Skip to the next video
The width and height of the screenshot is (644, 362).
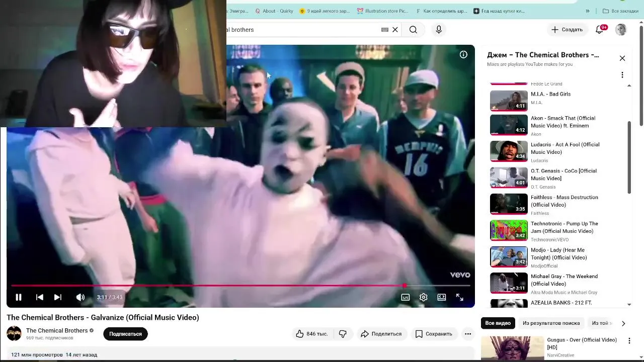tap(58, 297)
